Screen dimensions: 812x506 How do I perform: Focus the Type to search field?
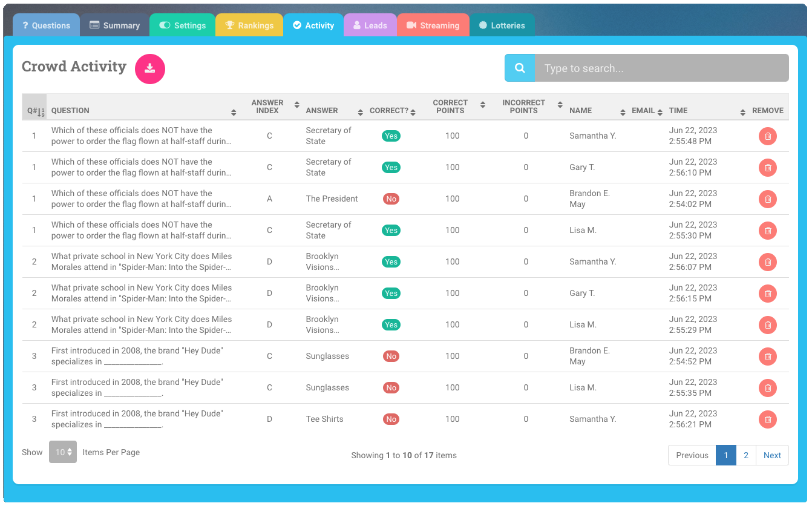click(662, 68)
